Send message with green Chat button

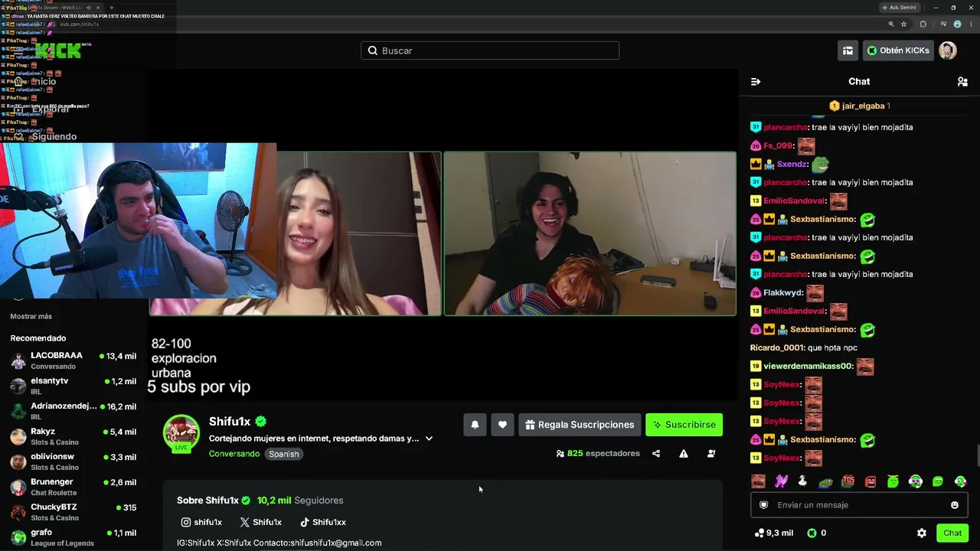point(952,533)
